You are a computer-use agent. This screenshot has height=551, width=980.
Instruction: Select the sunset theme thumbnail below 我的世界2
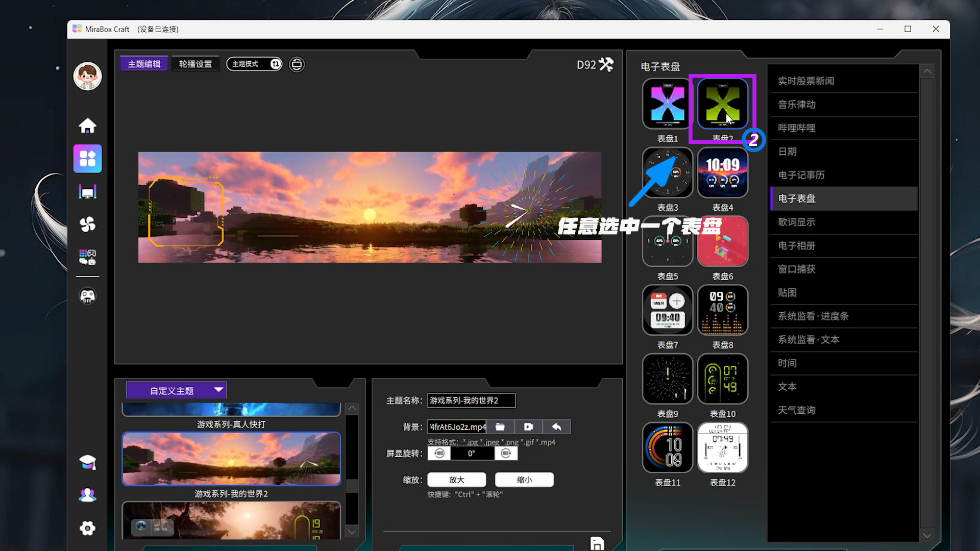tap(231, 520)
